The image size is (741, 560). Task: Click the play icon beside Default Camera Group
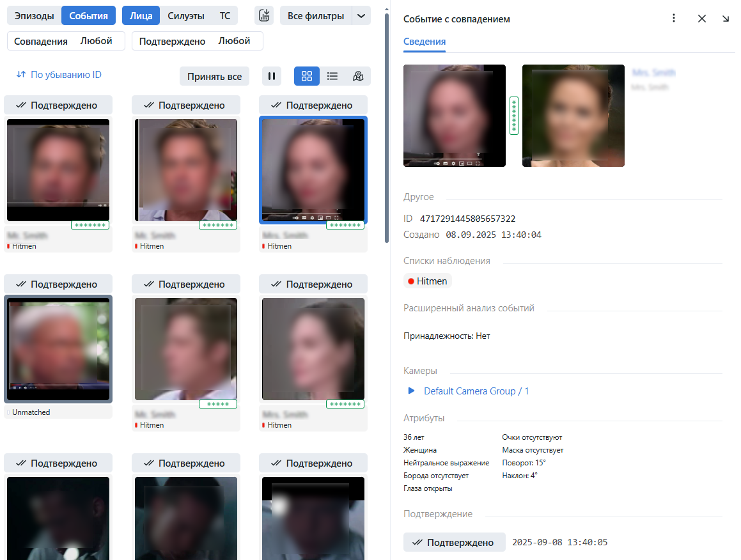(412, 391)
